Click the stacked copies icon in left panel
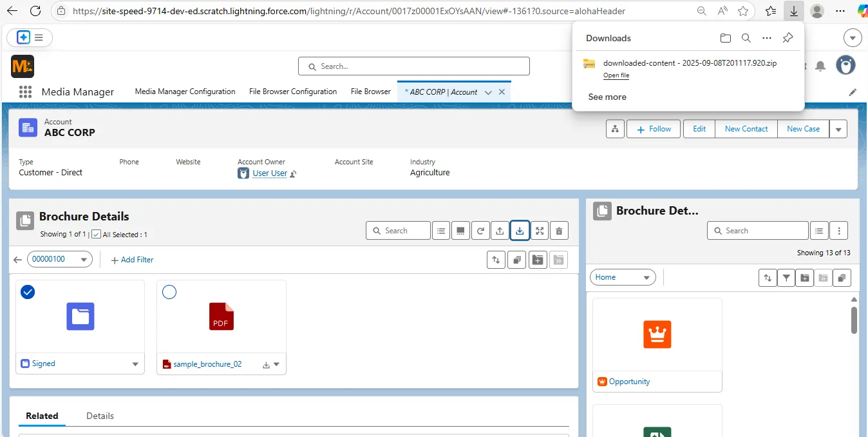This screenshot has height=437, width=868. point(516,260)
